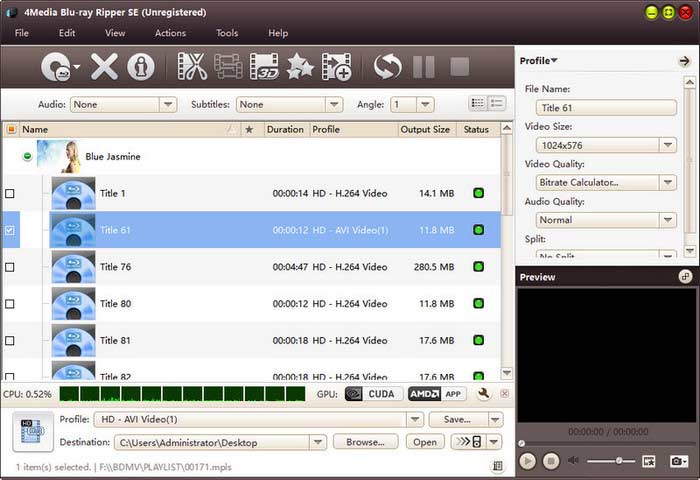The image size is (700, 480).
Task: Open the file information icon
Action: click(141, 67)
